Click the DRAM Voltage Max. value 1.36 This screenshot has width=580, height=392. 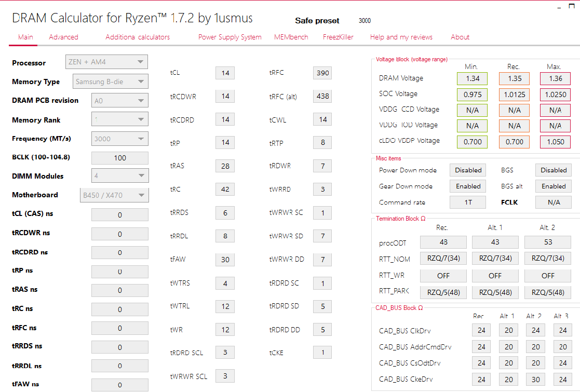tap(555, 78)
